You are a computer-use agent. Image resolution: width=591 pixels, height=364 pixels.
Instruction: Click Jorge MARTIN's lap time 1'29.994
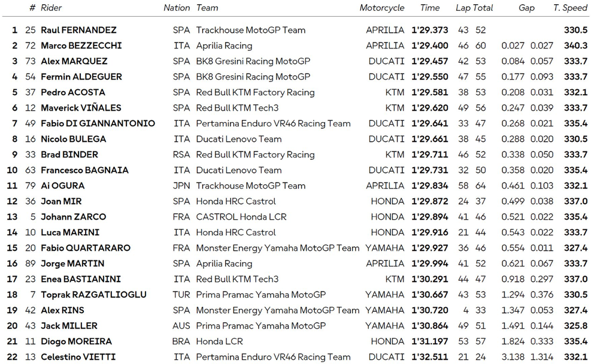click(x=429, y=263)
